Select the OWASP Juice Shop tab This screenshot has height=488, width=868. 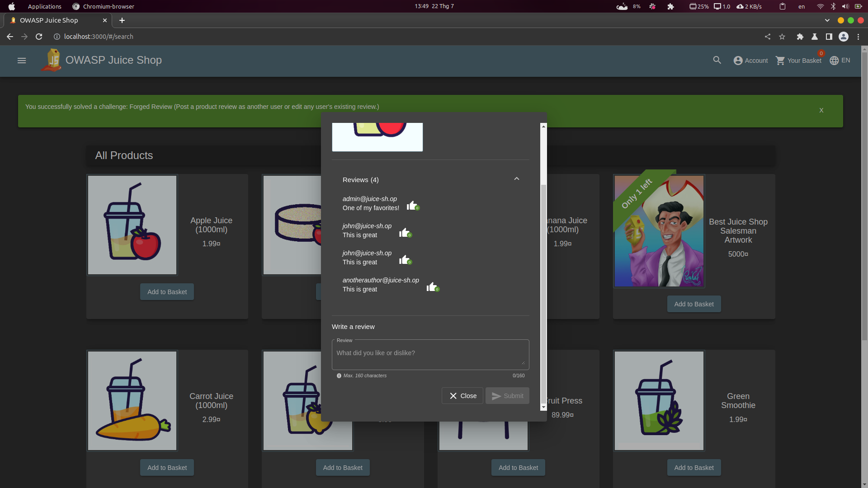pyautogui.click(x=57, y=20)
